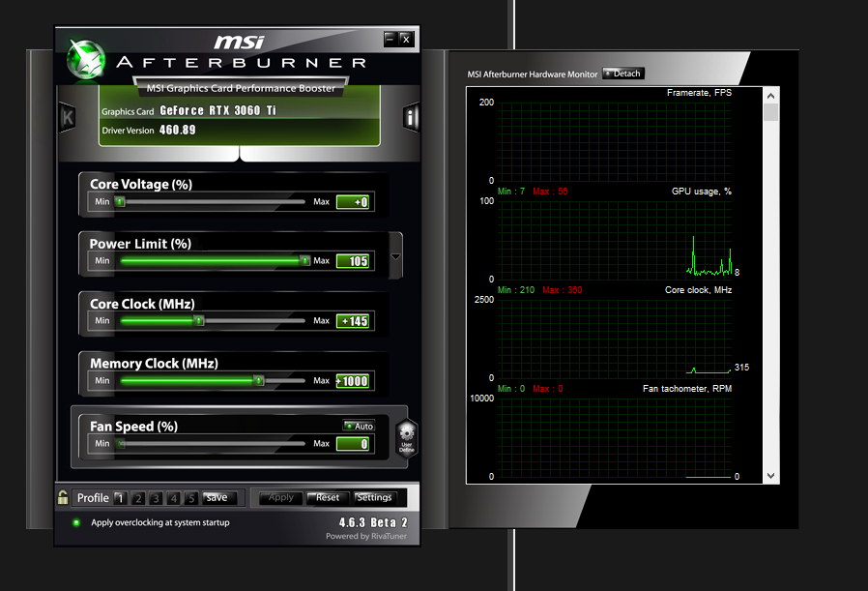This screenshot has height=591, width=868.
Task: Click the Memory Clock value field
Action: pos(353,381)
